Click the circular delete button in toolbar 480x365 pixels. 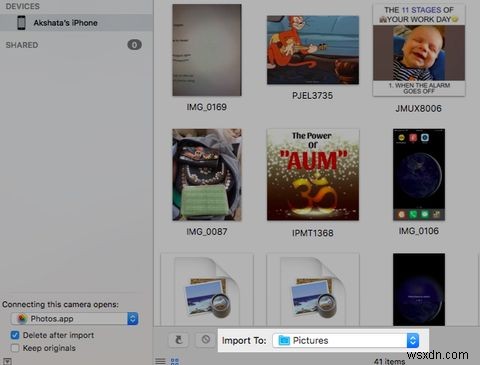coord(206,340)
